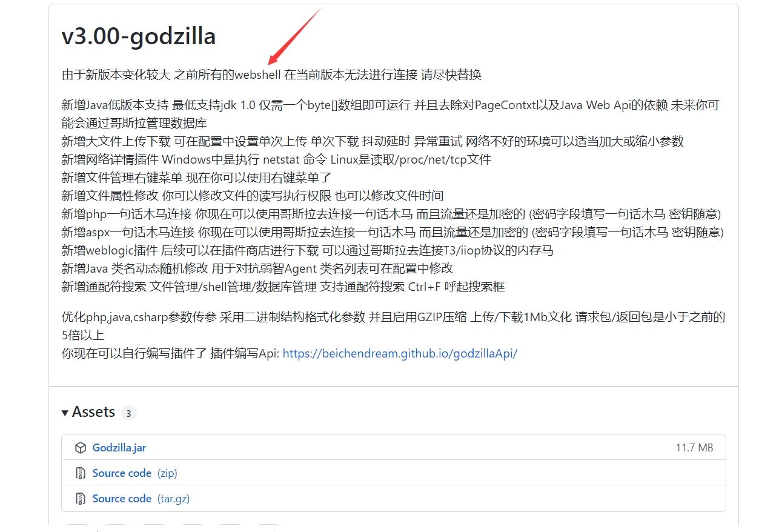Click the line about large file upload download
This screenshot has width=759, height=532.
pos(373,141)
